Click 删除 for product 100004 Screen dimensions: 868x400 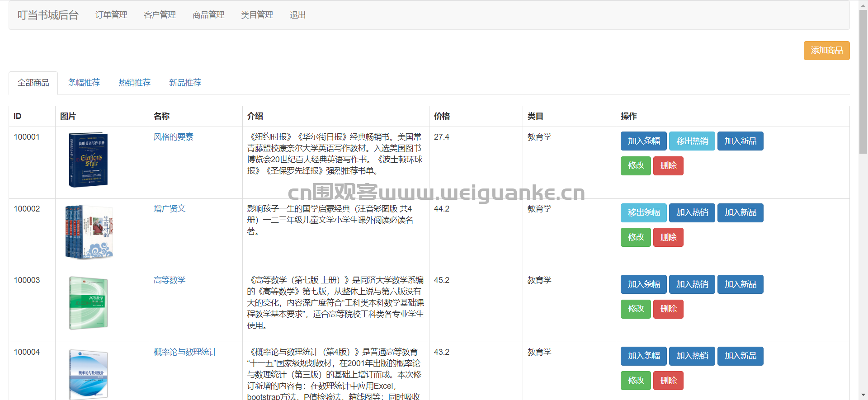tap(668, 381)
